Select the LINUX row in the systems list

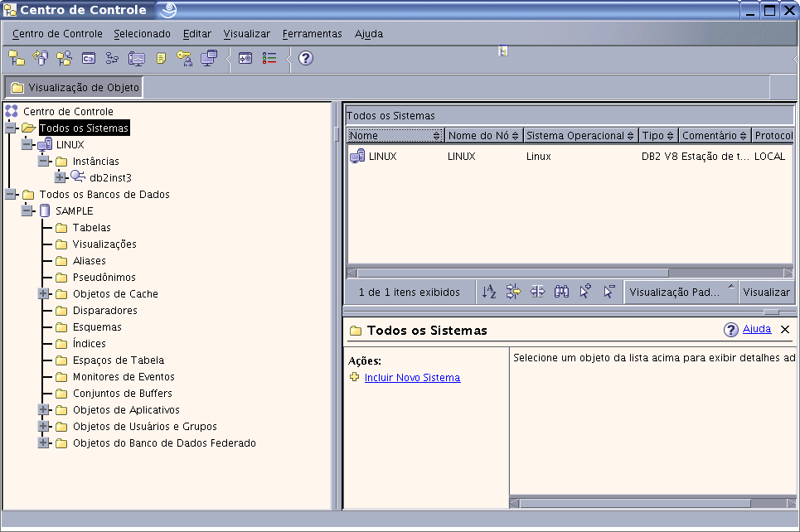coord(570,156)
